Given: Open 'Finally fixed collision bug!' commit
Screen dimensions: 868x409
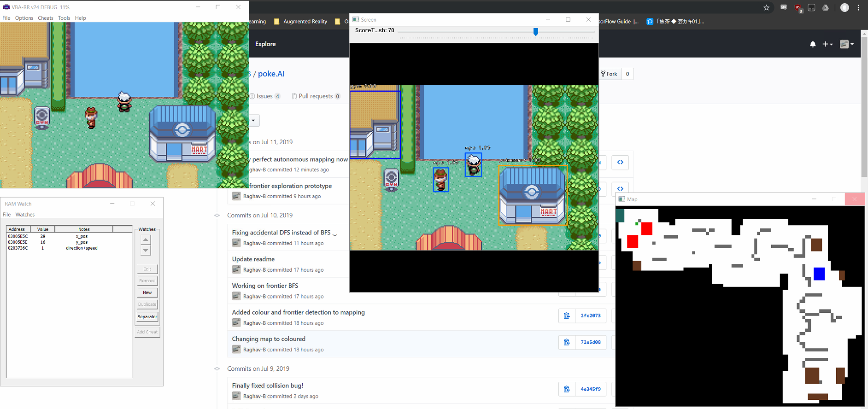Looking at the screenshot, I should click(268, 386).
